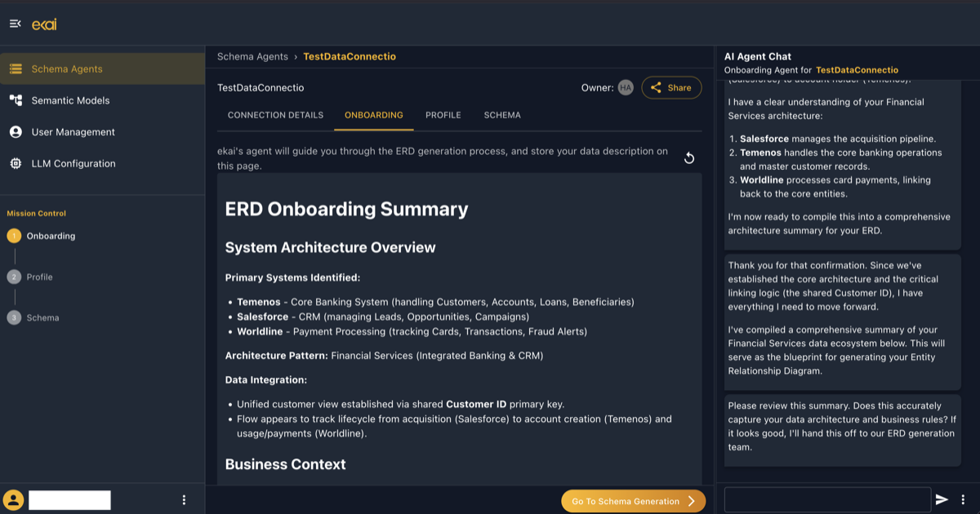Select the Onboarding step 1 circle
The width and height of the screenshot is (980, 514).
tap(14, 236)
